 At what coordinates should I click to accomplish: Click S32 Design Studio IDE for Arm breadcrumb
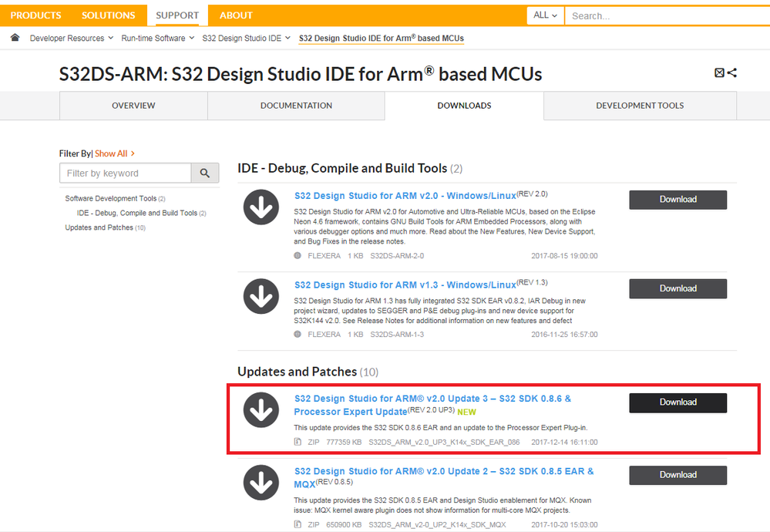[381, 39]
